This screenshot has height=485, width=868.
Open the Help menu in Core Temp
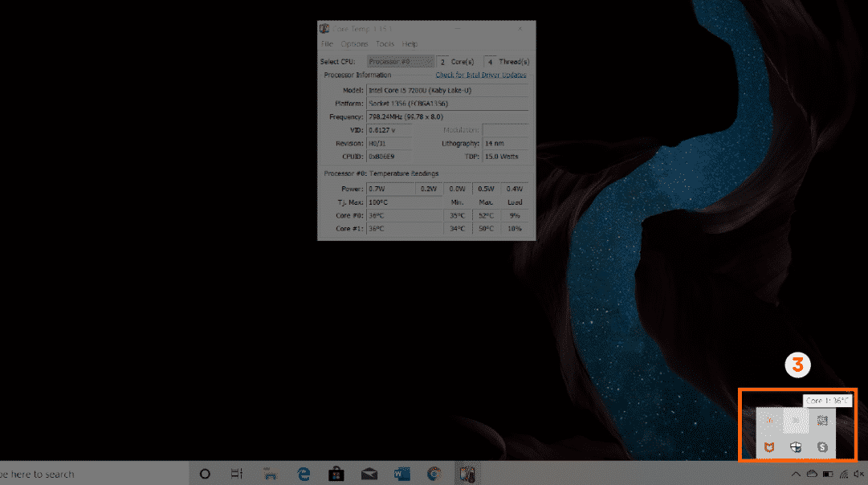pyautogui.click(x=410, y=43)
